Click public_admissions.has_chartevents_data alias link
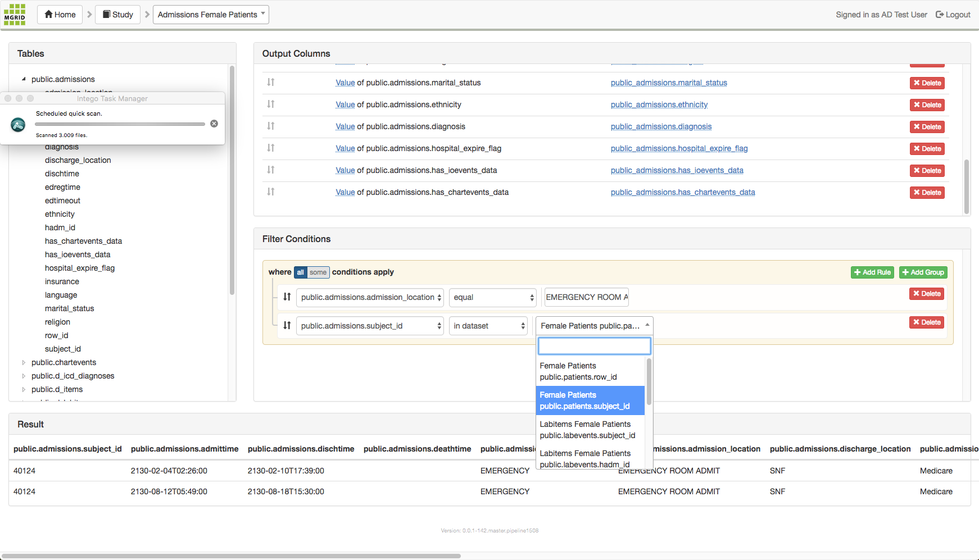The width and height of the screenshot is (979, 560). [x=683, y=192]
